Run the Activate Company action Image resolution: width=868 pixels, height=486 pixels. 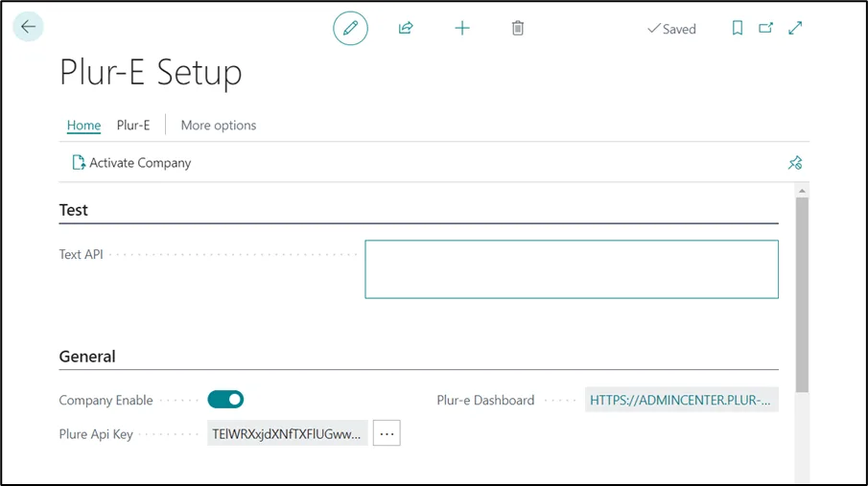pos(131,163)
